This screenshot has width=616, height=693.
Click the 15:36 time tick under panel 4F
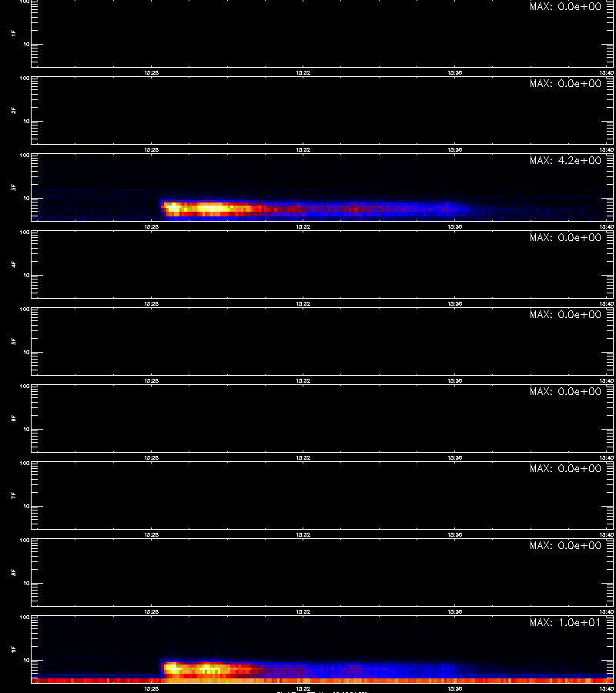click(455, 303)
